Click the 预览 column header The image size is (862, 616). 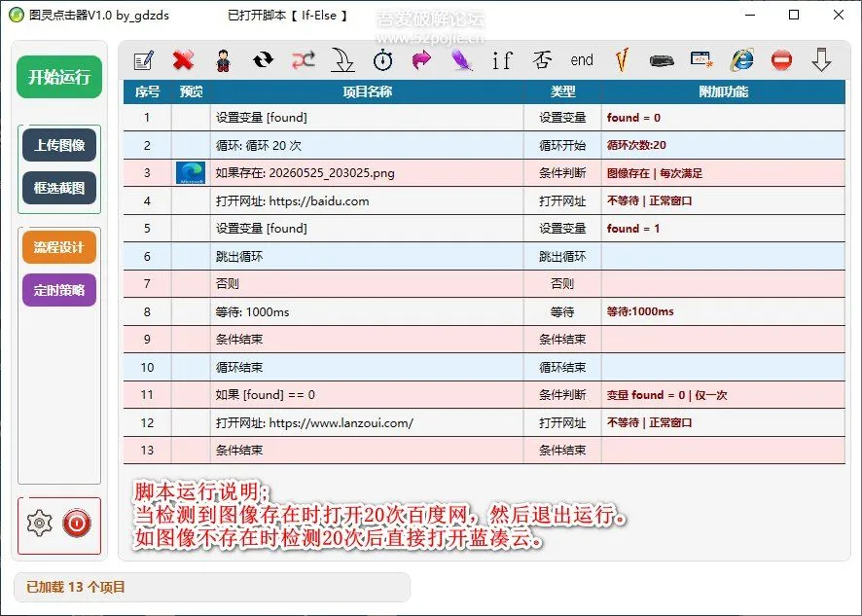point(191,91)
